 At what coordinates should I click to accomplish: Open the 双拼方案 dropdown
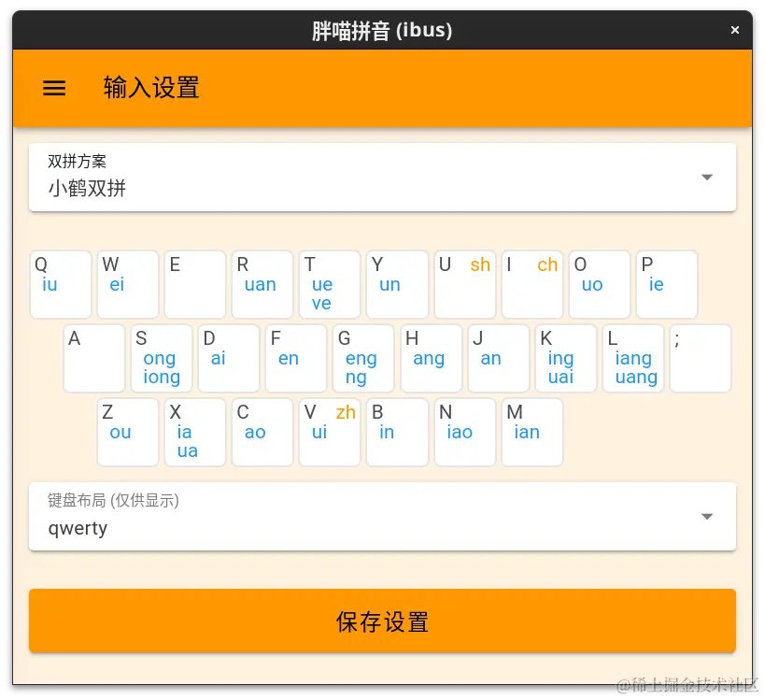(383, 178)
